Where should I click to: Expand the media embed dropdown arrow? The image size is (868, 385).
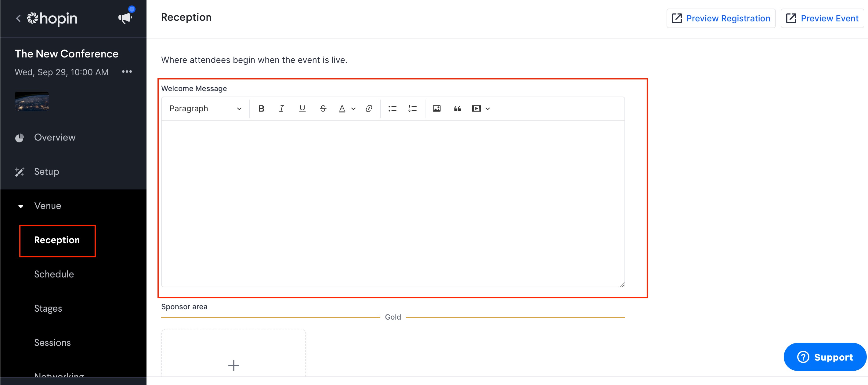(x=488, y=109)
